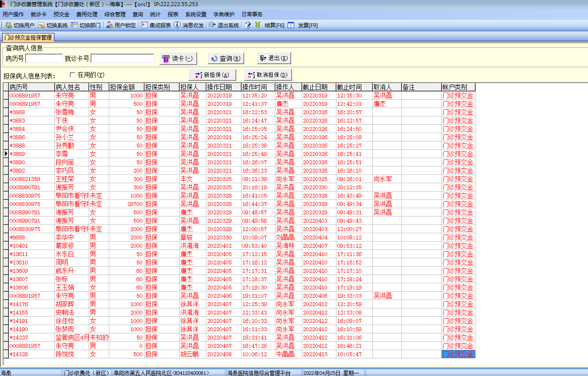Select the patient name cell 葛家修
This screenshot has width=588, height=376.
[x=72, y=246]
